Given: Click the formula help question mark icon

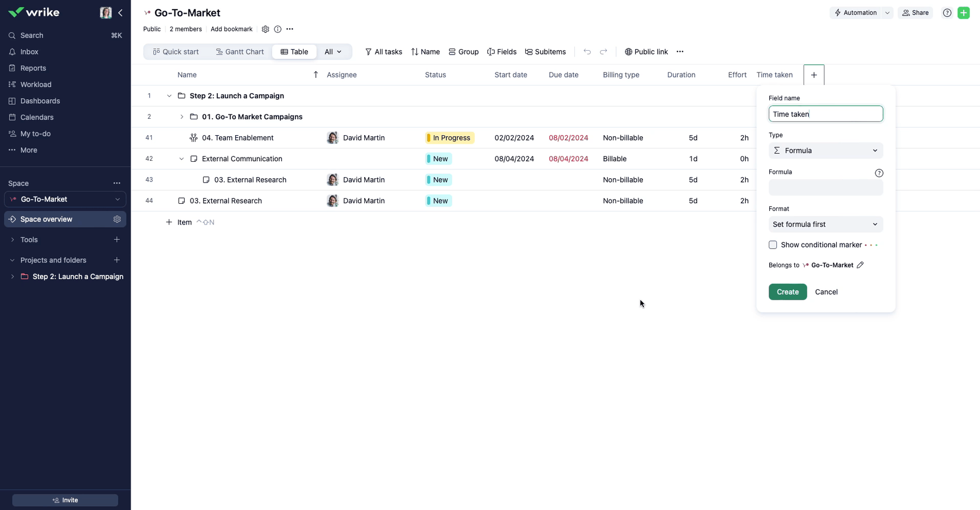Looking at the screenshot, I should coord(879,173).
